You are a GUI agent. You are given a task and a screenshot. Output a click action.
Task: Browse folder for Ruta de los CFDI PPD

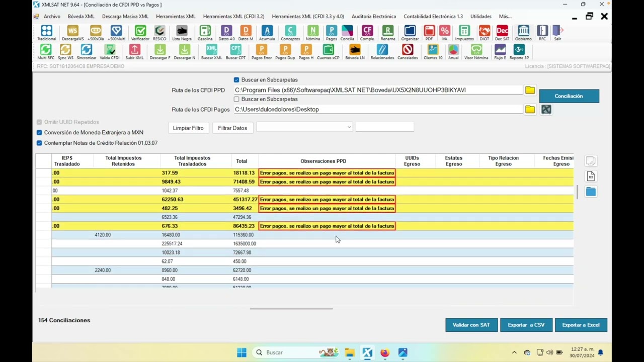[x=530, y=90]
